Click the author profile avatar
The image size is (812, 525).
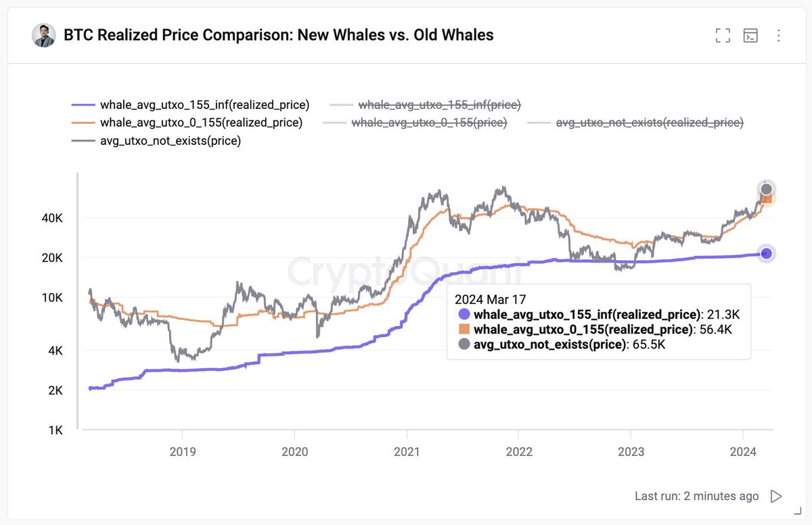(44, 35)
